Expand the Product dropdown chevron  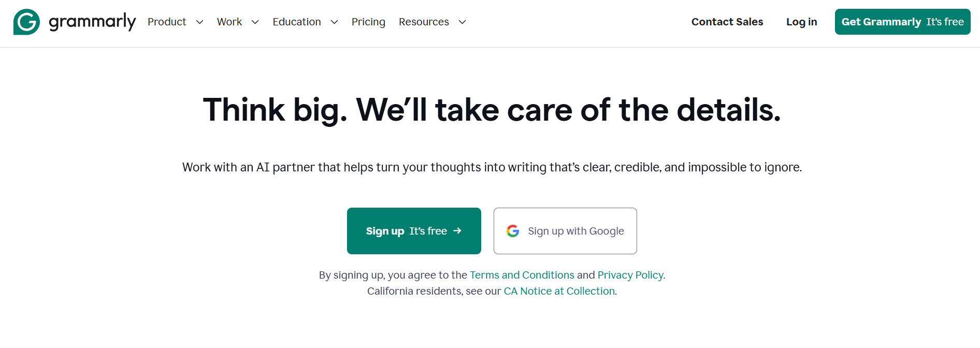pos(199,22)
